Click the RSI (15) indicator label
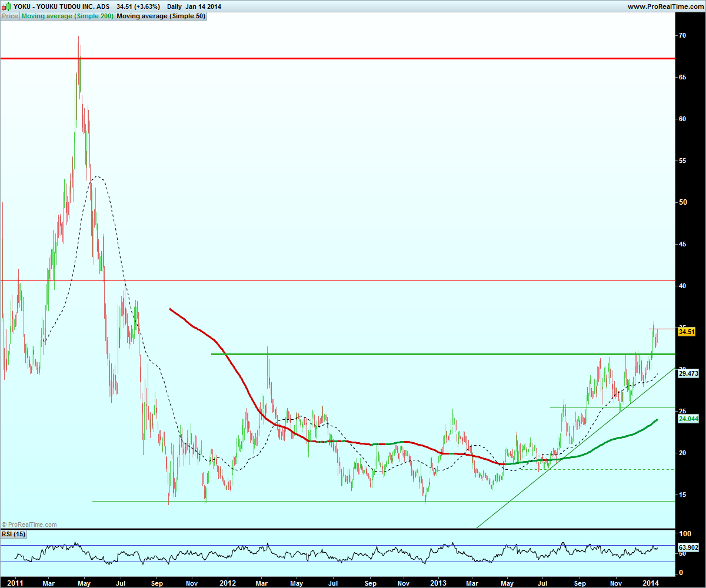Viewport: 706px width, 588px height. pyautogui.click(x=14, y=534)
